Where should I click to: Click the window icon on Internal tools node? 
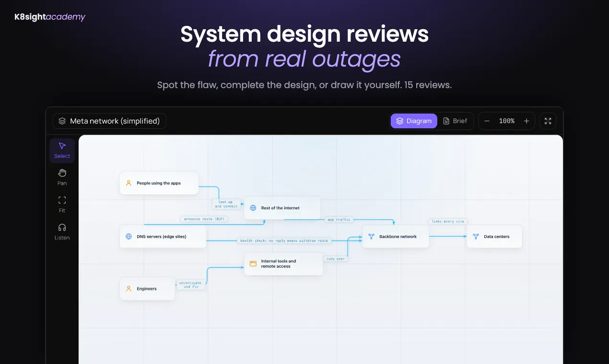pyautogui.click(x=253, y=264)
